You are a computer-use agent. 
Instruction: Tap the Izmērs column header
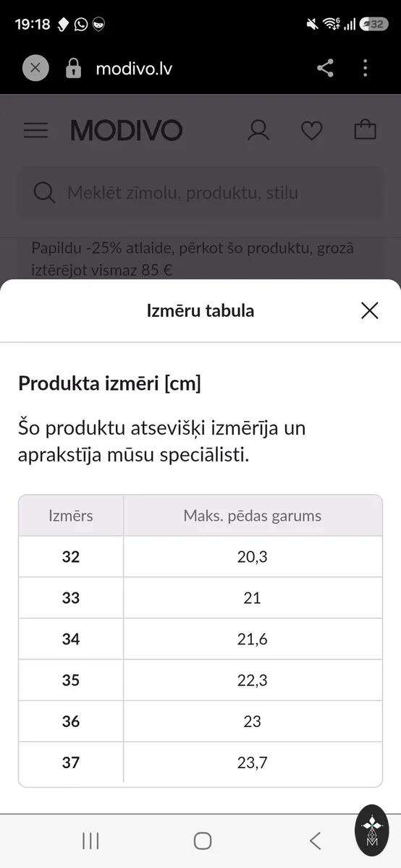[71, 516]
